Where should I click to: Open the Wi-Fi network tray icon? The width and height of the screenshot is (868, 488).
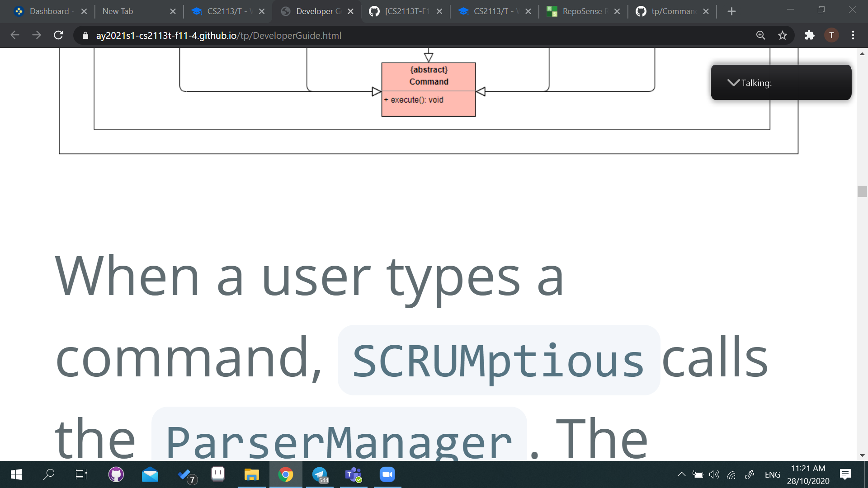[731, 474]
